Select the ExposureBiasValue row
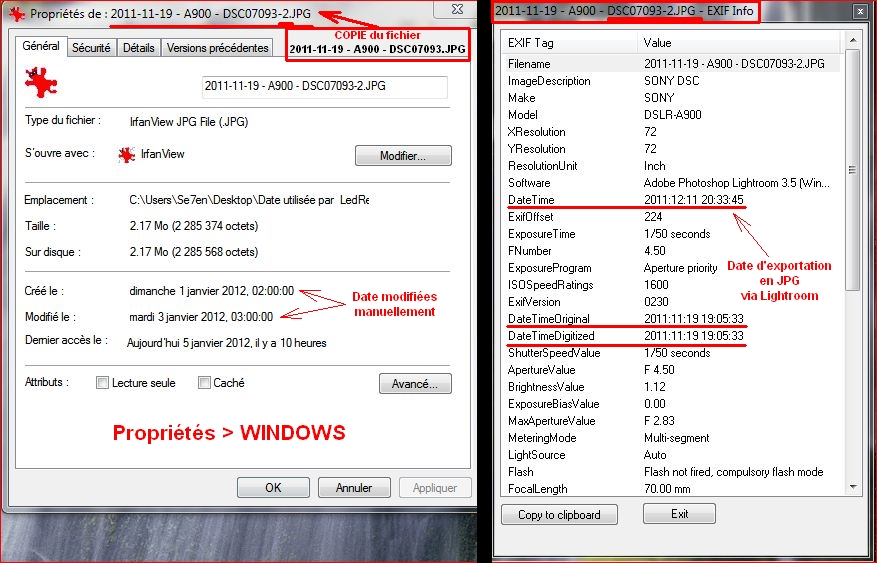The height and width of the screenshot is (563, 877). [671, 404]
